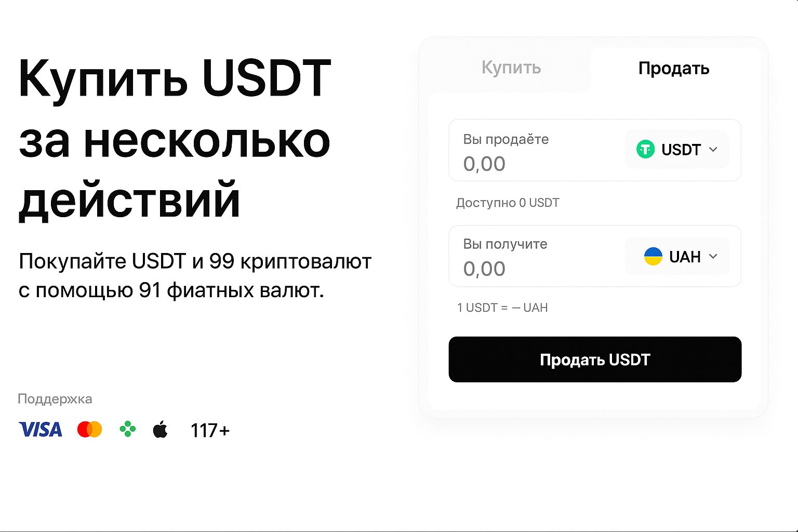
Task: Click the 1 USDT = — UAH rate text
Action: pyautogui.click(x=502, y=307)
